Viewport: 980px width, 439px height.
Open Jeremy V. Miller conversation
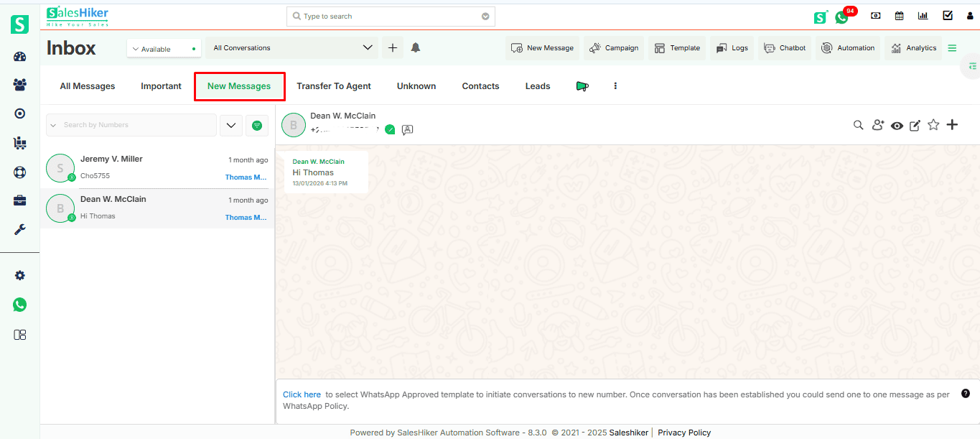click(157, 168)
